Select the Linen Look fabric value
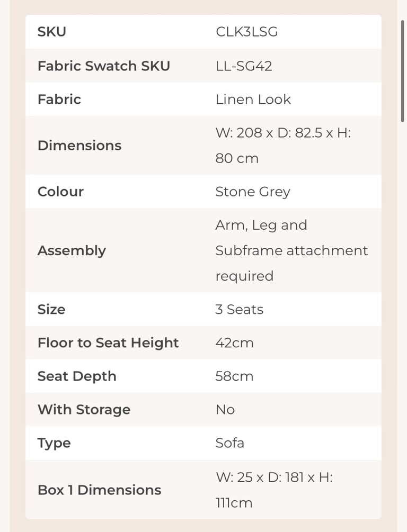Image resolution: width=407 pixels, height=532 pixels. [x=253, y=100]
